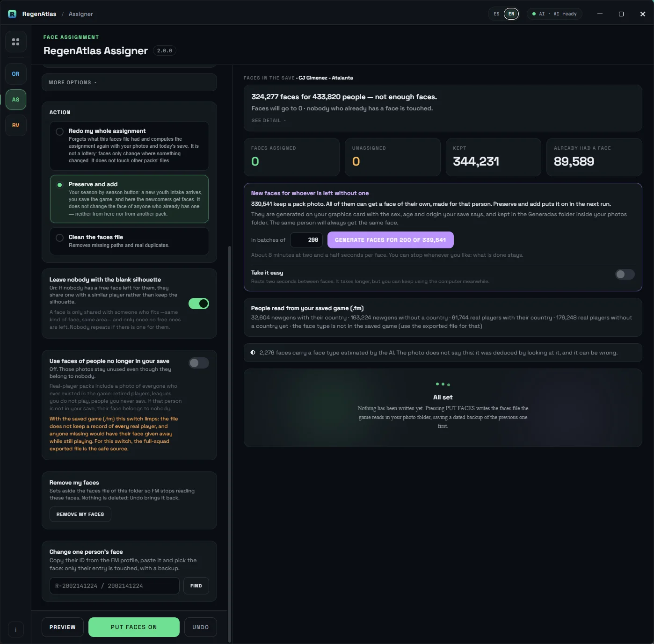This screenshot has height=644, width=654.
Task: Click the ALREADY HAD A FACE value 89,589
Action: 574,161
